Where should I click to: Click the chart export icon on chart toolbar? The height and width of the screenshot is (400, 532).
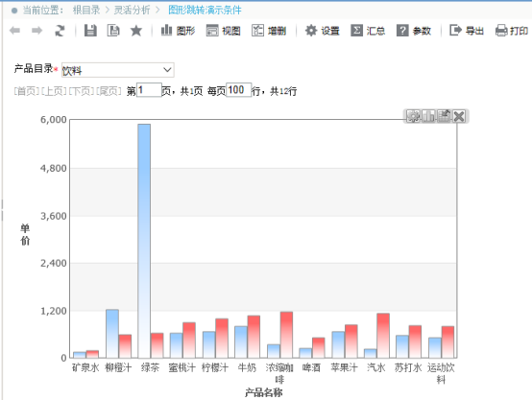coord(444,116)
